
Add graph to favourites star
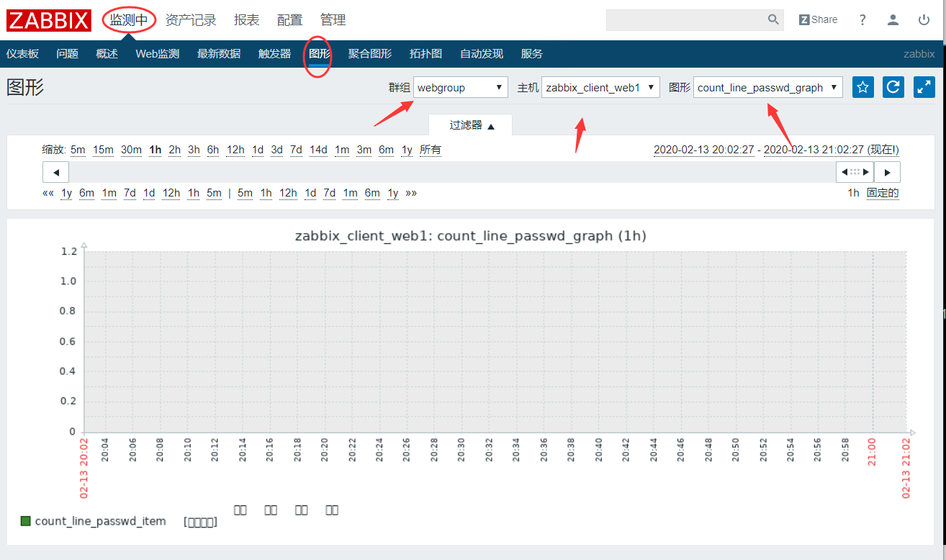[x=863, y=87]
